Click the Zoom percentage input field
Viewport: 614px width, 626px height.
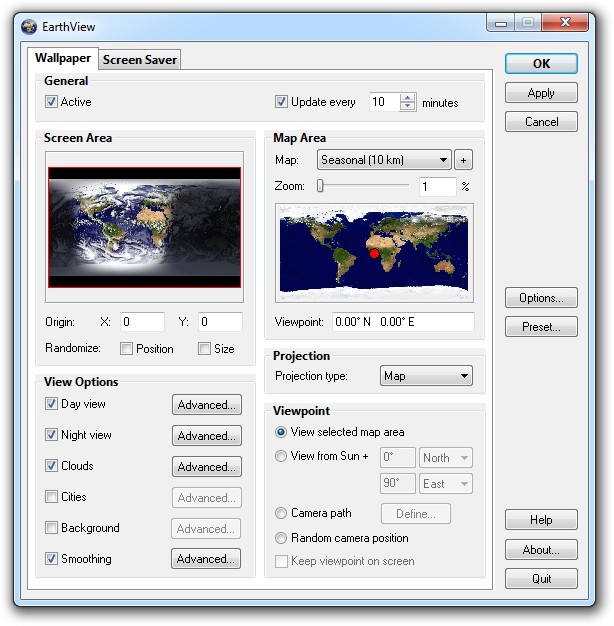point(438,186)
